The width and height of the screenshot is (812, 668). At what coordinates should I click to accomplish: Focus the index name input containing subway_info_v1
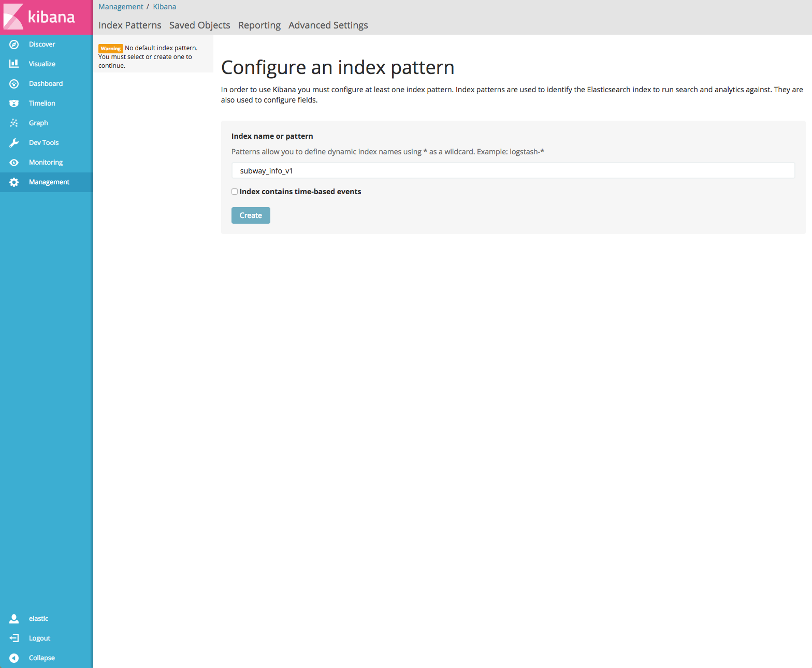(513, 171)
